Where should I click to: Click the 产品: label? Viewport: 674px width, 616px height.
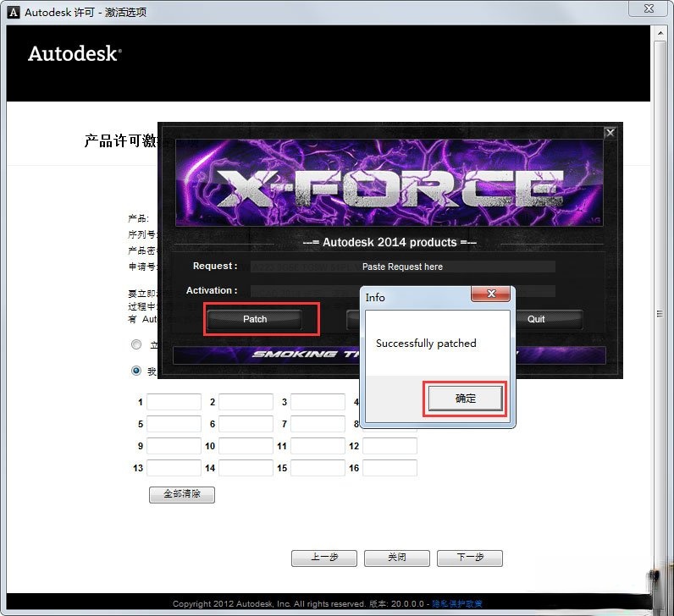tap(138, 218)
